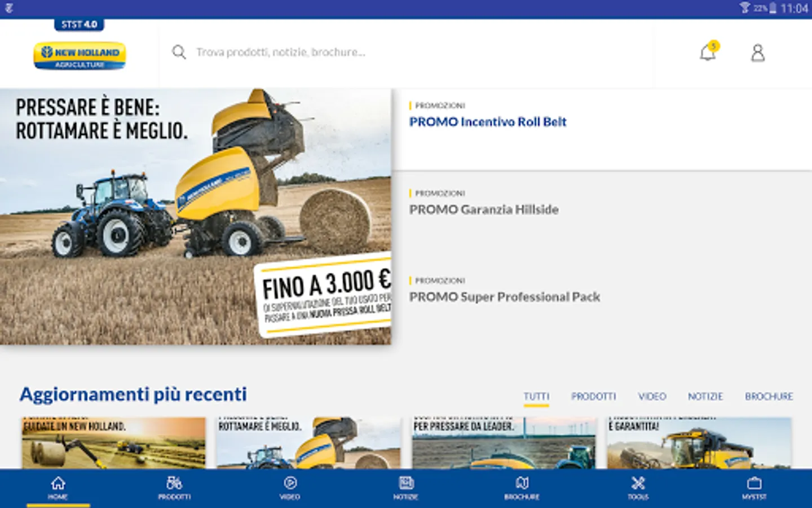Open the user profile icon

(x=758, y=52)
